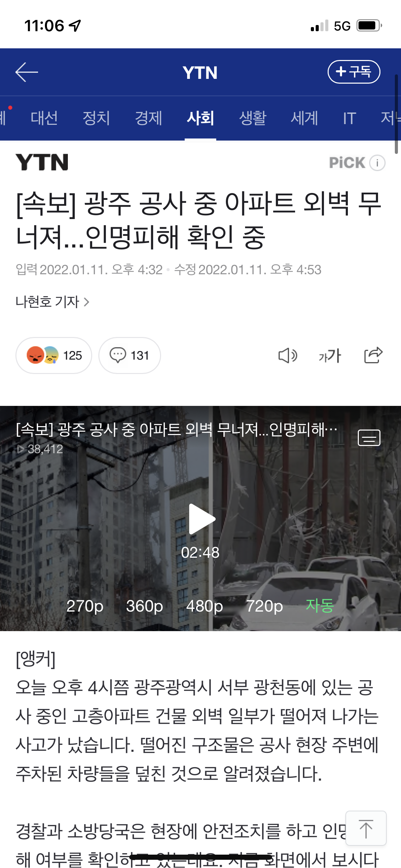Viewport: 401px width, 868px height.
Task: Choose 자동 auto video quality
Action: click(x=319, y=605)
